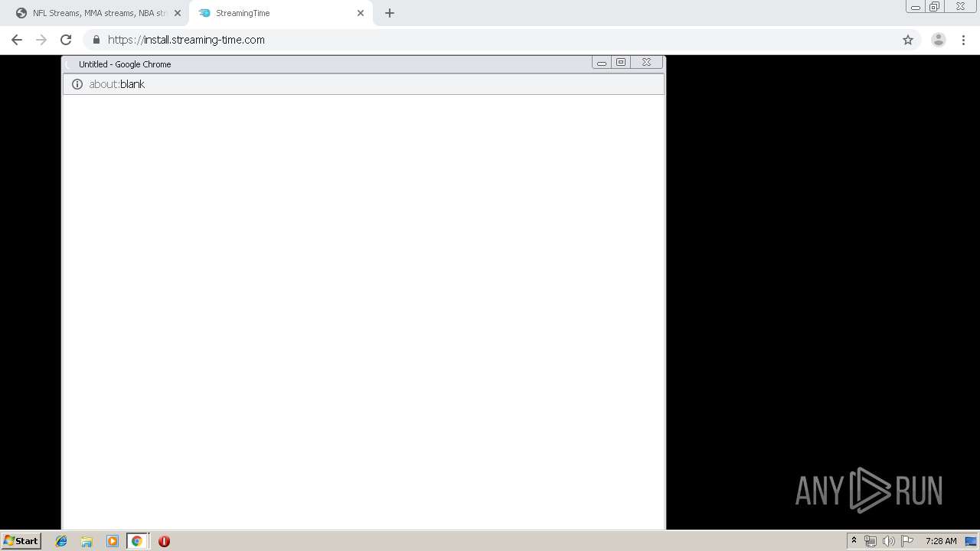
Task: Open the Chrome three-dot menu
Action: pyautogui.click(x=963, y=40)
